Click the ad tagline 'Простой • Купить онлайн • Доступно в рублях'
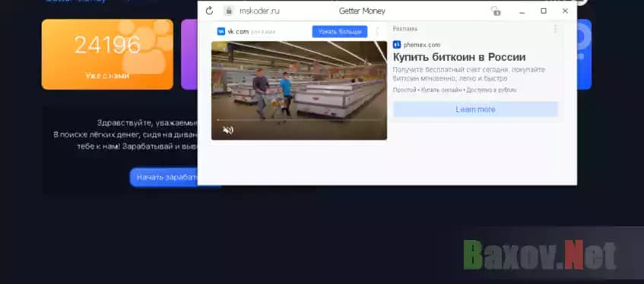Image resolution: width=644 pixels, height=284 pixels. 455,90
